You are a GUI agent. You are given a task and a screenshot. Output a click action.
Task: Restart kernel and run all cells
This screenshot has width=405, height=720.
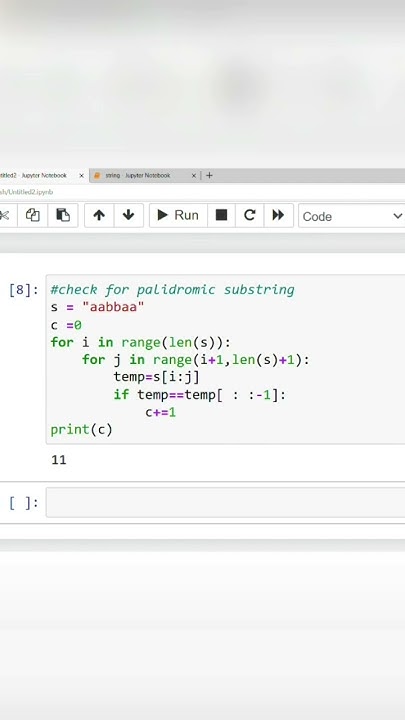[x=278, y=215]
